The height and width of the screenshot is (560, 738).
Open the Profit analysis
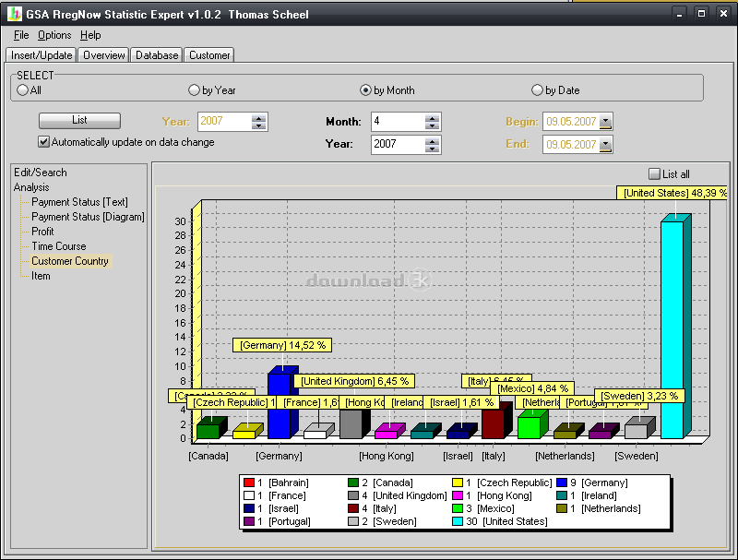(42, 232)
